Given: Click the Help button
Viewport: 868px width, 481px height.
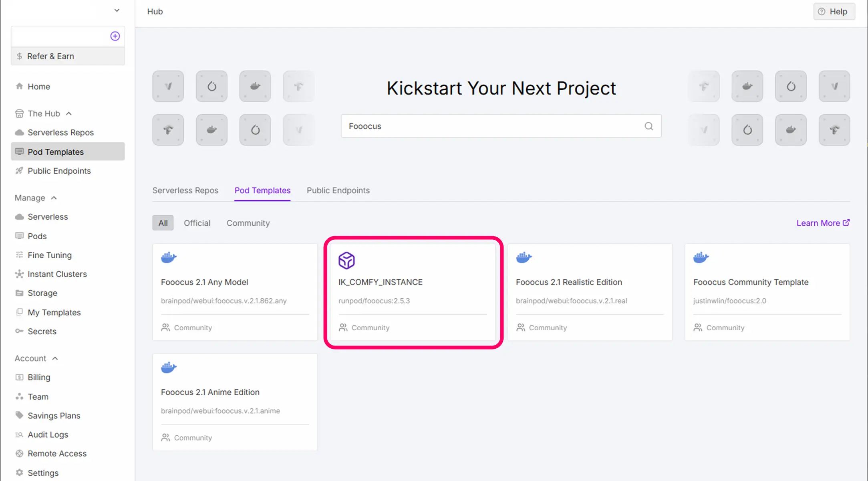Looking at the screenshot, I should (834, 12).
